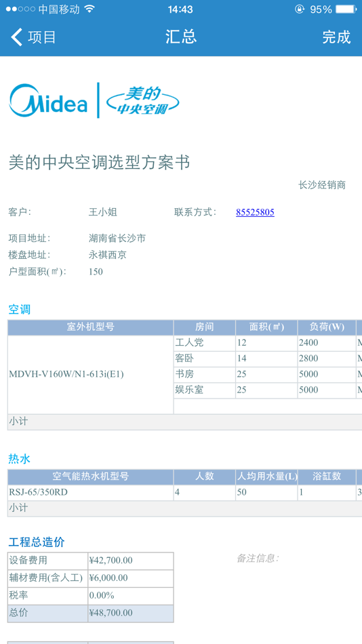This screenshot has width=362, height=644.
Task: Tap 辅材费用(含人工) label cell
Action: click(x=47, y=578)
